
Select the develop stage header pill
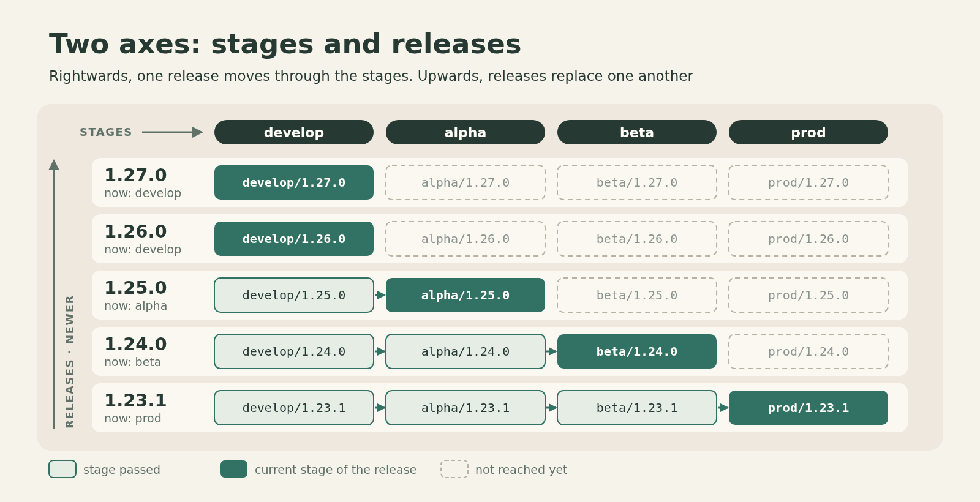click(294, 132)
